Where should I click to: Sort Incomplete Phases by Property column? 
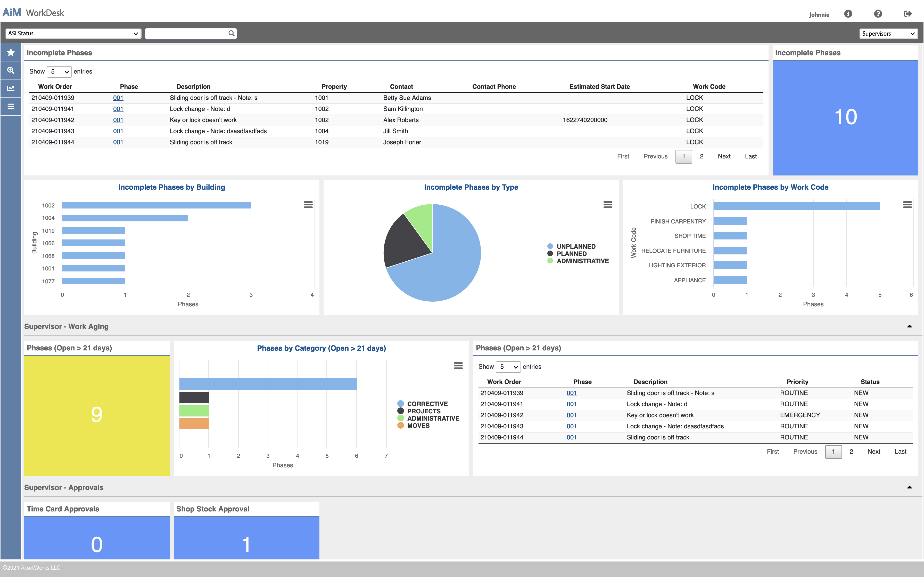(334, 87)
